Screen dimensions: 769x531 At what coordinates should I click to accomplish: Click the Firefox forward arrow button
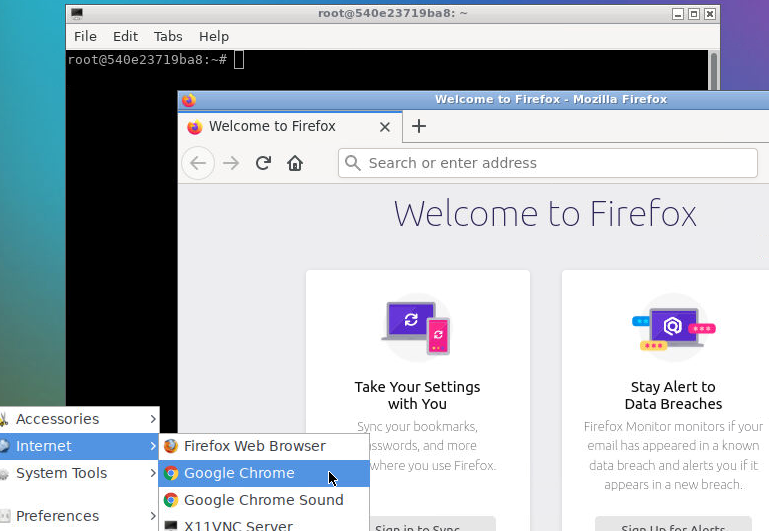point(231,163)
